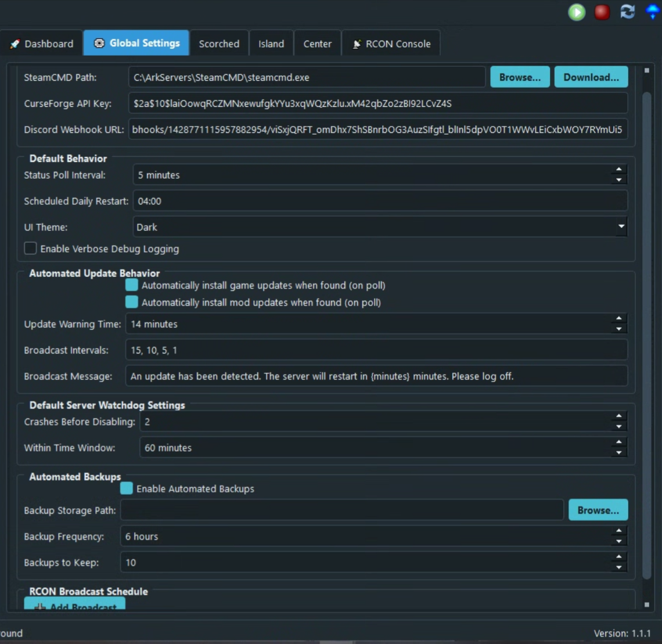Viewport: 662px width, 644px height.
Task: Click the blue cloud download update icon
Action: coord(653,12)
